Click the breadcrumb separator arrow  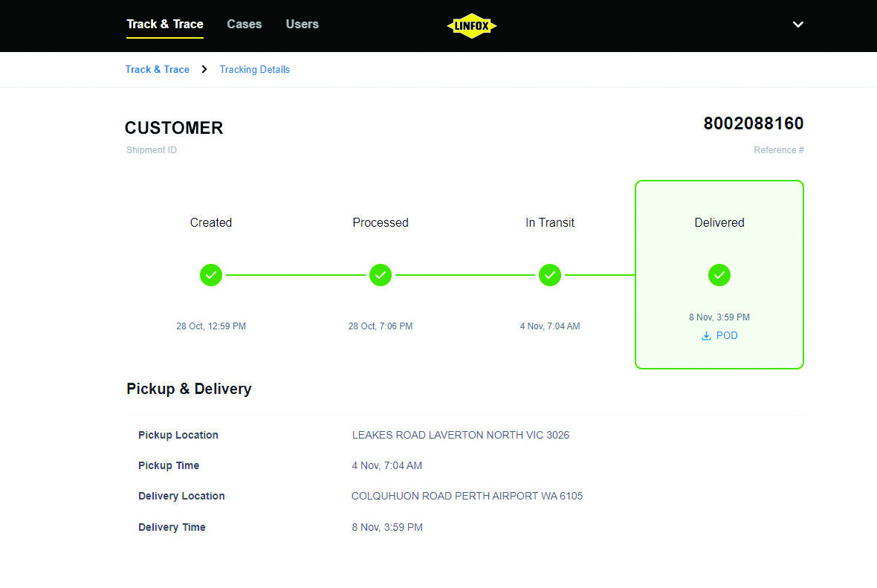204,70
